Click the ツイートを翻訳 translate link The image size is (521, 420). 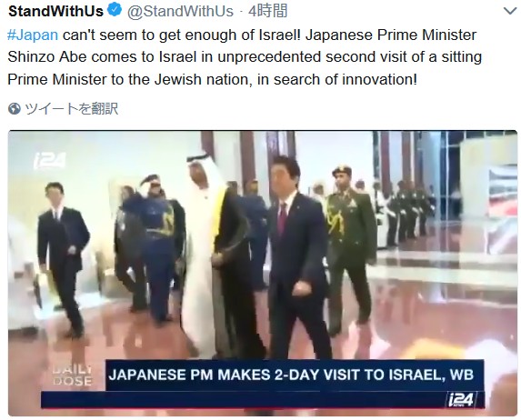click(72, 109)
